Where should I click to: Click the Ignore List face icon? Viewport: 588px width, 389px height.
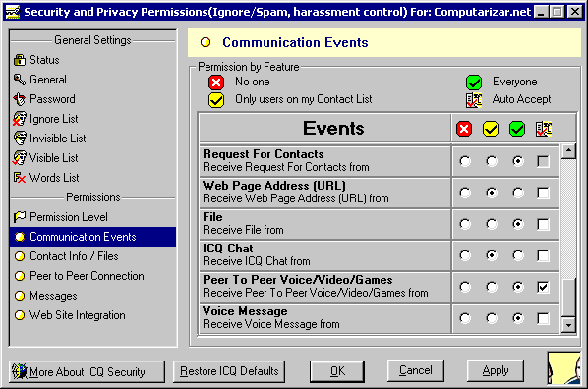point(20,119)
